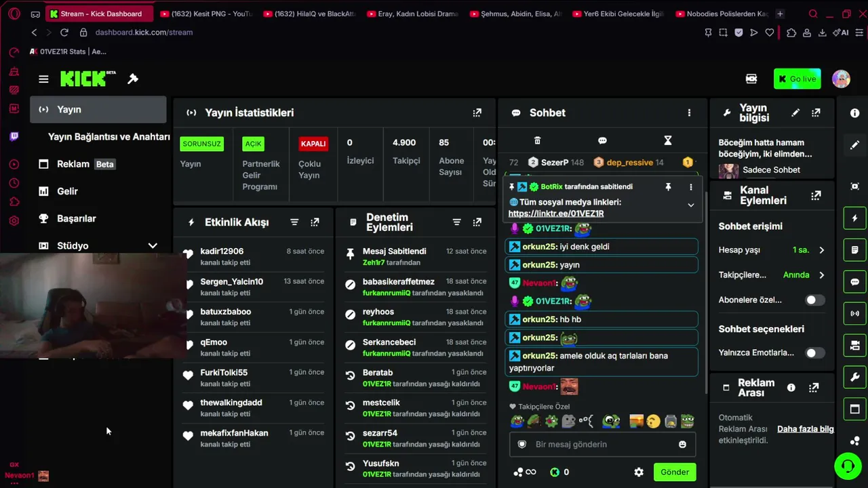Screen dimensions: 868x488
Task: Click Sergen_Yalcin10 follower entry
Action: pyautogui.click(x=232, y=282)
